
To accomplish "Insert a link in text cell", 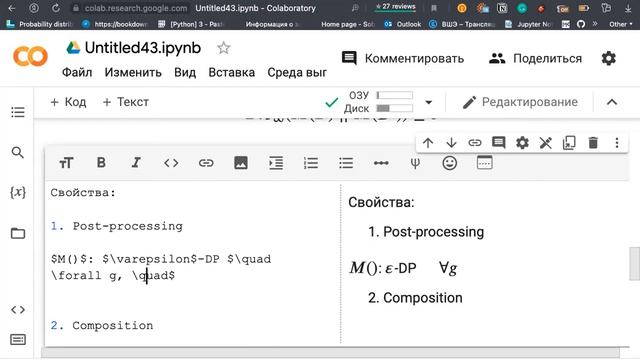I will click(206, 163).
